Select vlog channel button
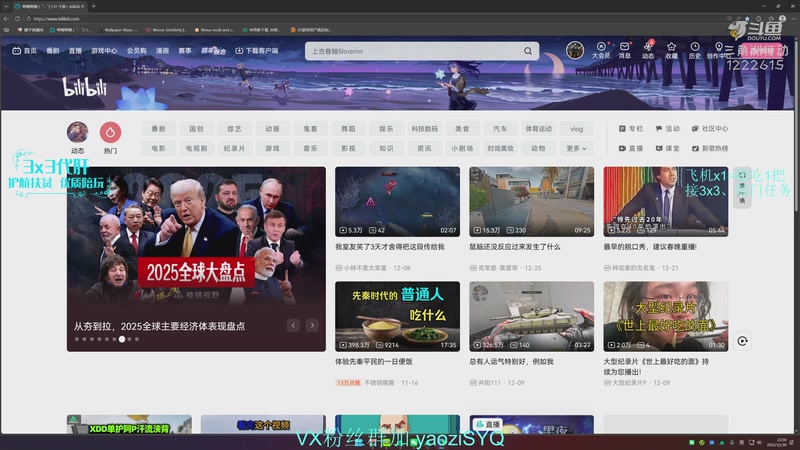The height and width of the screenshot is (450, 800). 577,129
